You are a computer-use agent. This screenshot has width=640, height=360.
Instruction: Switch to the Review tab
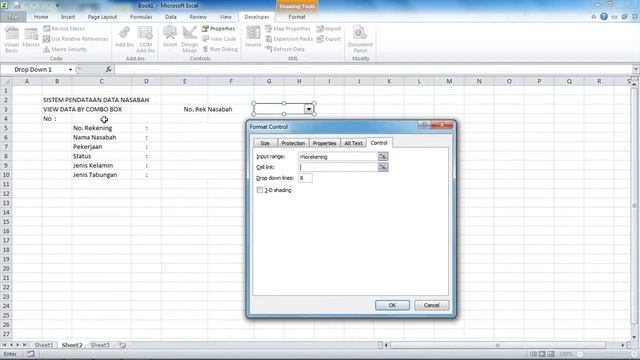[x=198, y=17]
